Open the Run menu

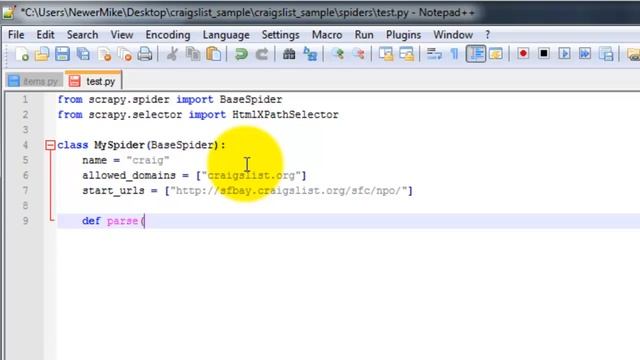364,35
